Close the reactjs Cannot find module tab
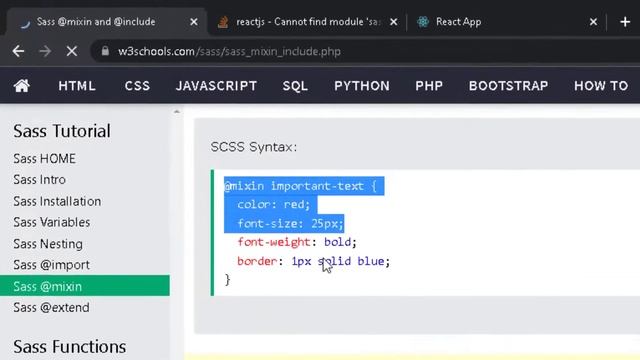 pos(393,22)
